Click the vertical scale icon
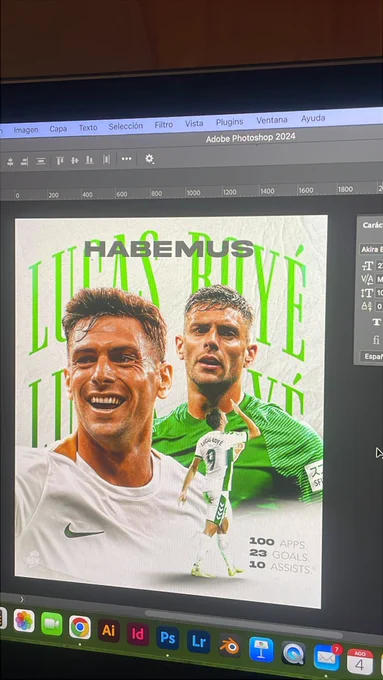This screenshot has height=680, width=383. pyautogui.click(x=367, y=293)
